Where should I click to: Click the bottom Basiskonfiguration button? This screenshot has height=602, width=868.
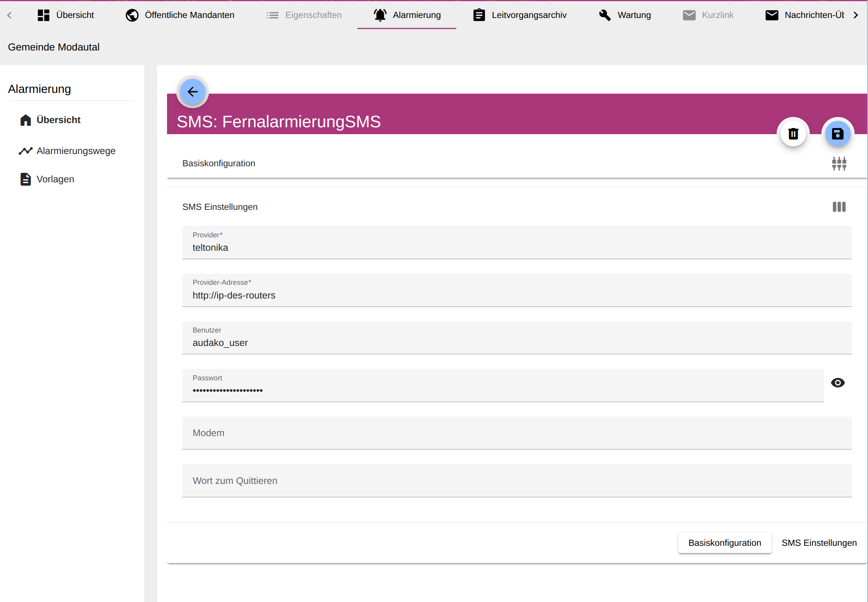(x=724, y=543)
